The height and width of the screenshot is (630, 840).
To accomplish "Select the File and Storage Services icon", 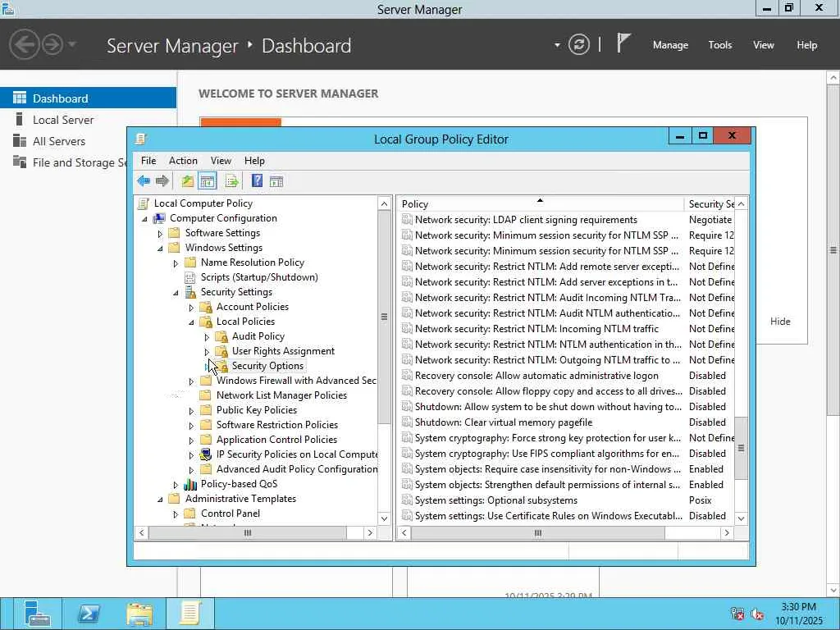I will pyautogui.click(x=20, y=162).
